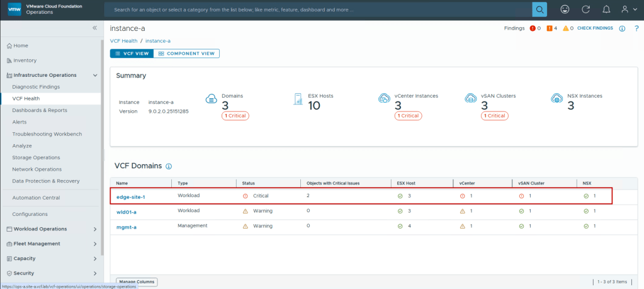644x289 pixels.
Task: Open the wld01-a domain link
Action: pyautogui.click(x=127, y=212)
